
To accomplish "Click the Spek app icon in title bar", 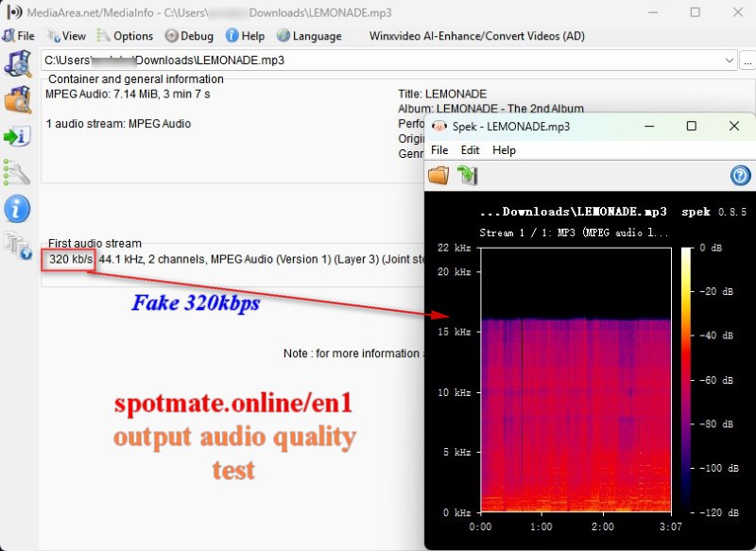I will (x=439, y=127).
